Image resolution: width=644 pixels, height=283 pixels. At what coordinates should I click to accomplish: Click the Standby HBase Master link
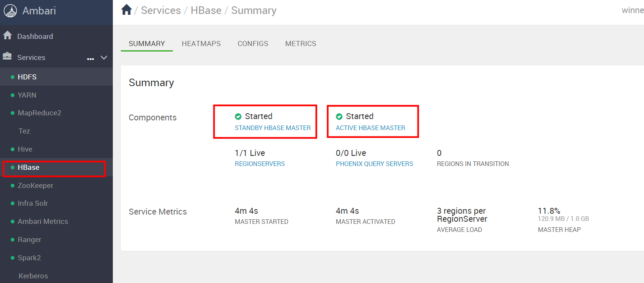[x=273, y=128]
